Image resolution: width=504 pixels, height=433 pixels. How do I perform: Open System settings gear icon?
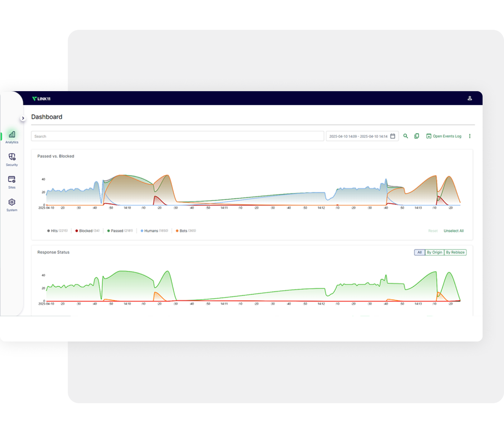(x=12, y=204)
